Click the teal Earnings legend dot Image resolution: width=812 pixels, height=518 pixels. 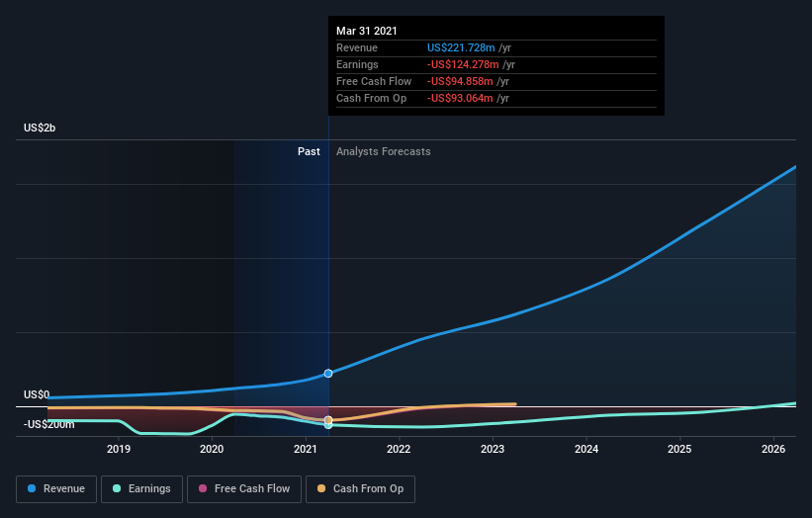(x=117, y=488)
